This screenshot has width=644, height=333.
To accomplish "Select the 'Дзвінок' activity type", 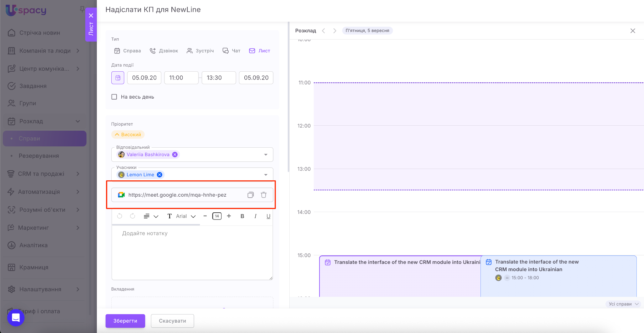I will 164,51.
